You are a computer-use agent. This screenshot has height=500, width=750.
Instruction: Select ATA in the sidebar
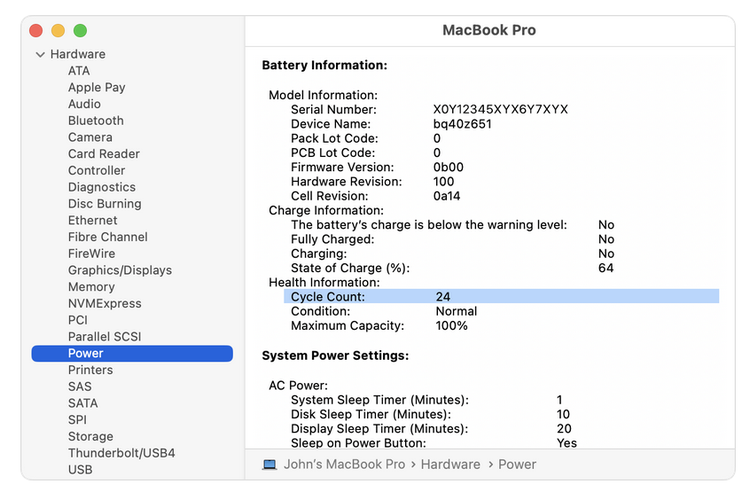click(x=79, y=71)
